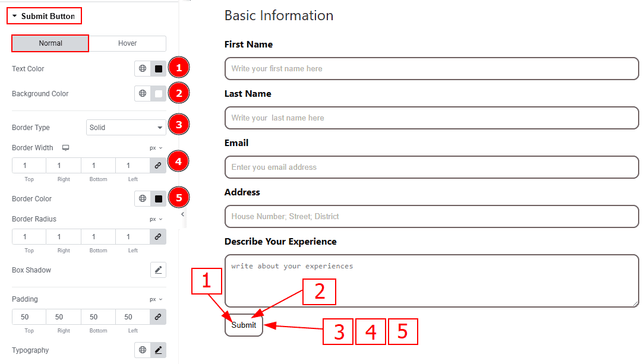Pick the Background Color white swatch
This screenshot has height=364, width=644.
click(x=159, y=94)
